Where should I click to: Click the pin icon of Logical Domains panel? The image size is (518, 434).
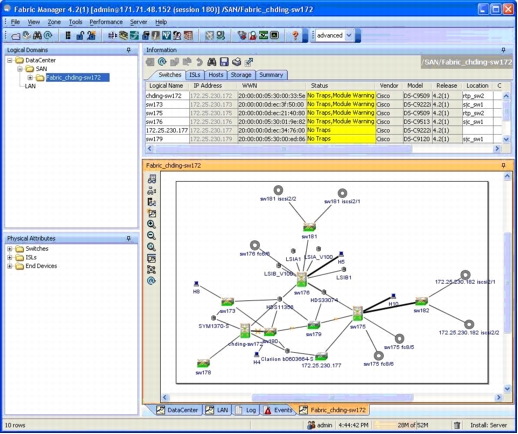coord(129,50)
